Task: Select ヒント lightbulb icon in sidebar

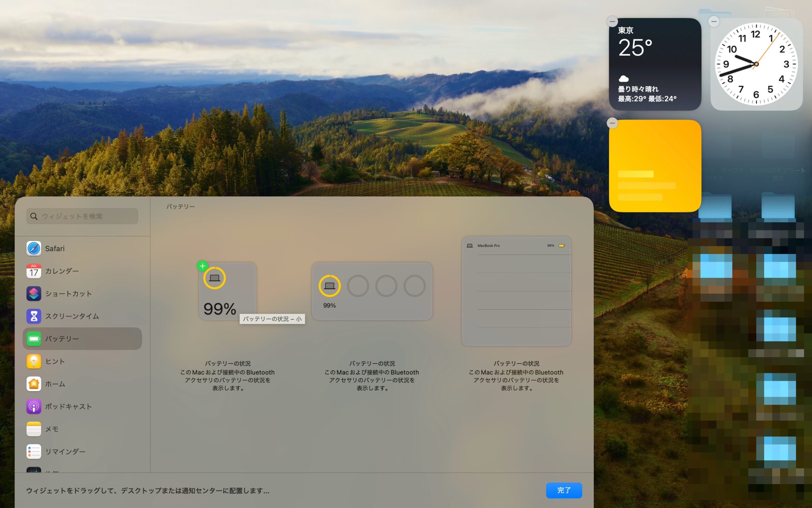Action: (x=34, y=361)
